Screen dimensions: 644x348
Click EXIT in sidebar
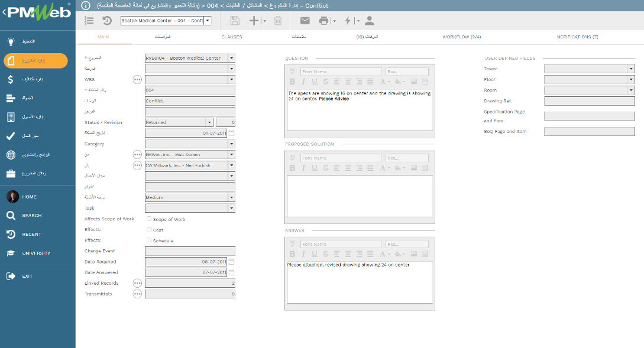click(27, 276)
